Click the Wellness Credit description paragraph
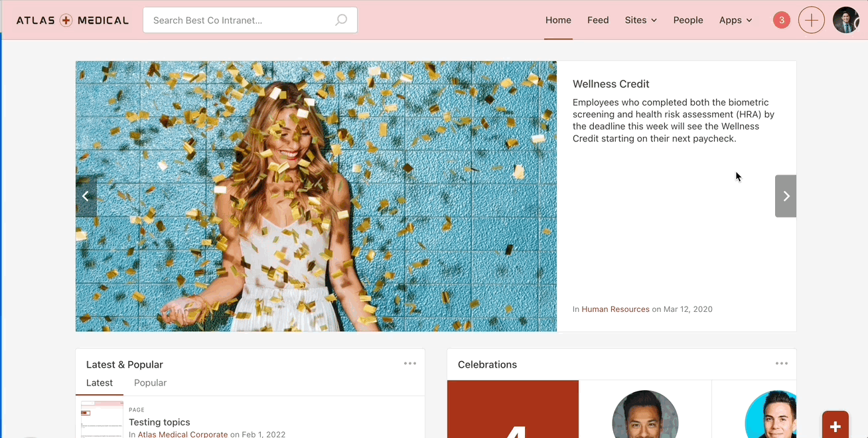This screenshot has height=438, width=868. click(x=675, y=121)
